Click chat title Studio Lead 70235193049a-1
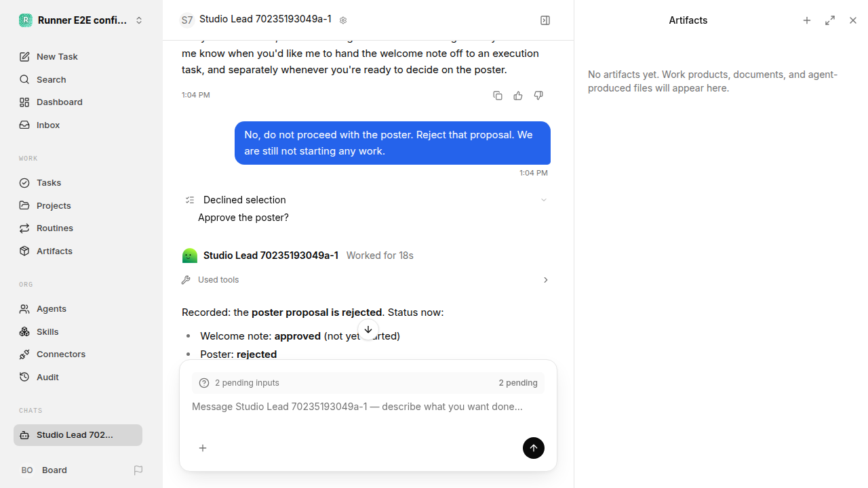The height and width of the screenshot is (488, 868). 265,19
